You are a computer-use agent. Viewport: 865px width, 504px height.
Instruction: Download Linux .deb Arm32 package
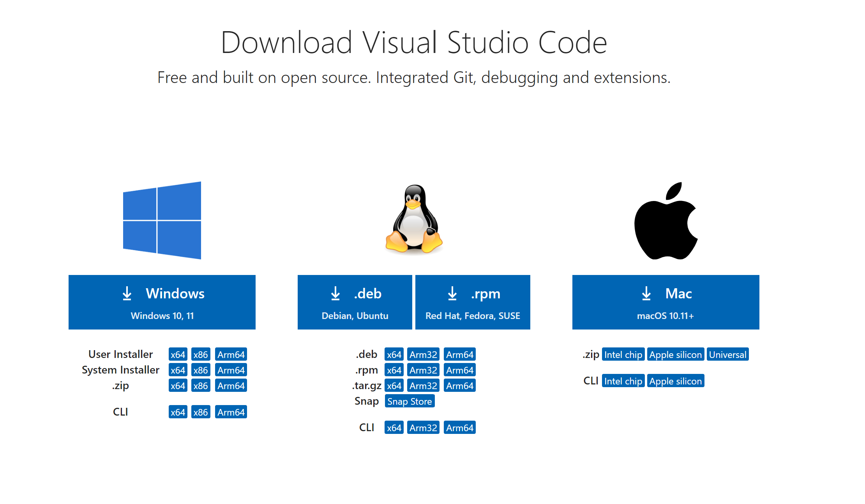click(x=423, y=354)
